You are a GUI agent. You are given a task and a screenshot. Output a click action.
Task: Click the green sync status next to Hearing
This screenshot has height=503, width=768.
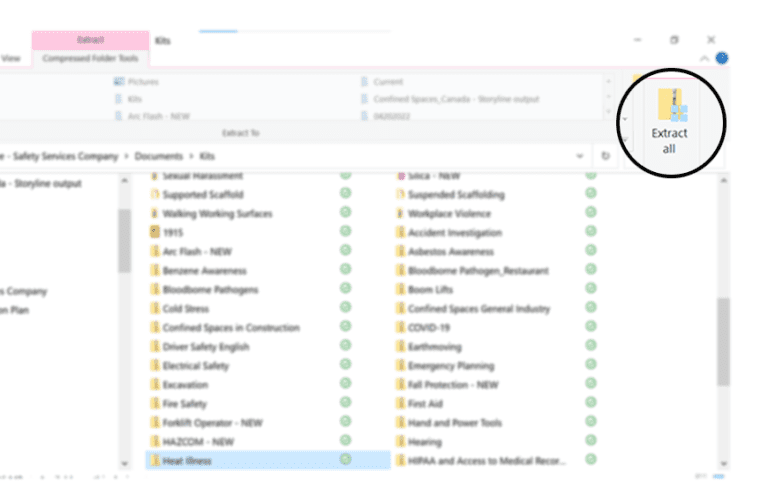[x=591, y=442]
